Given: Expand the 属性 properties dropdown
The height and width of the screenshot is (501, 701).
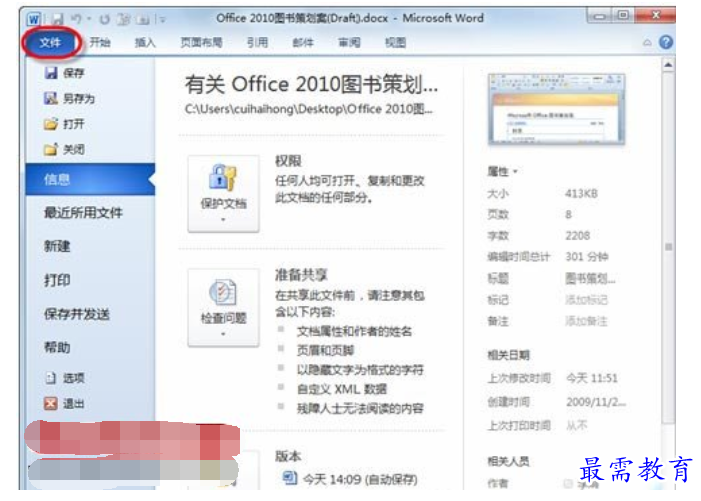Looking at the screenshot, I should pos(503,171).
